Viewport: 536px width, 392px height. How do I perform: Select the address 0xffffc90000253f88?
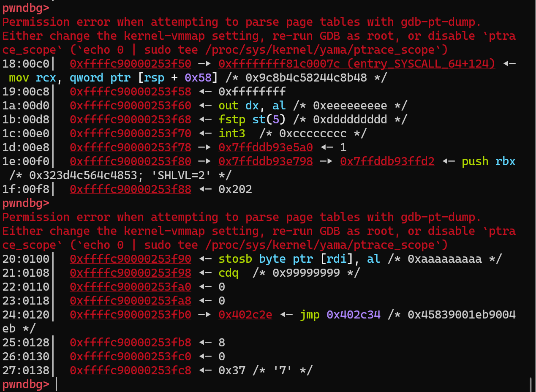coord(130,189)
